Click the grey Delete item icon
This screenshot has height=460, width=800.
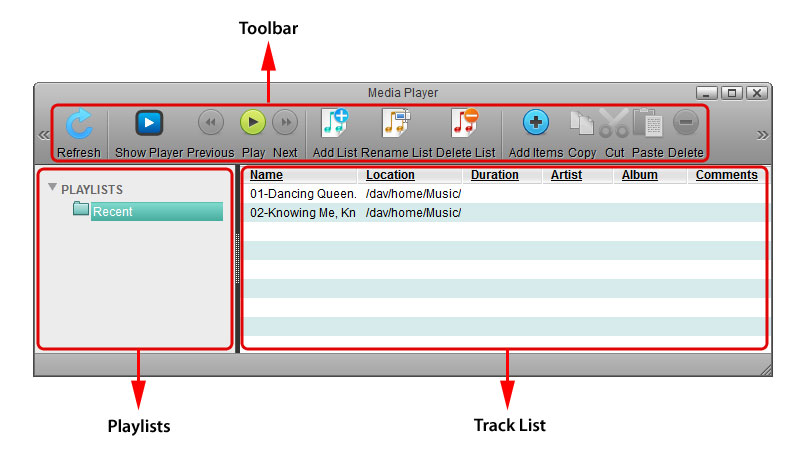(685, 123)
